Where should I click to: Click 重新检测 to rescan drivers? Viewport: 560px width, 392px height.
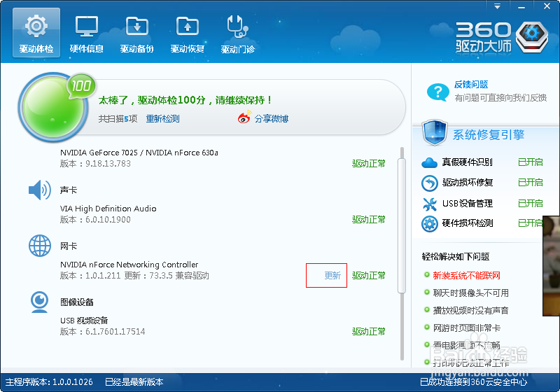[162, 119]
